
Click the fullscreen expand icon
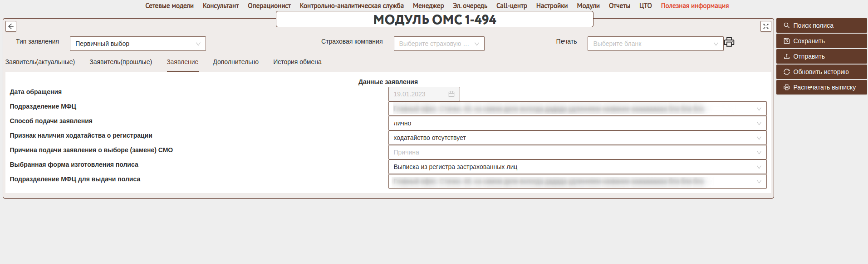click(x=765, y=26)
